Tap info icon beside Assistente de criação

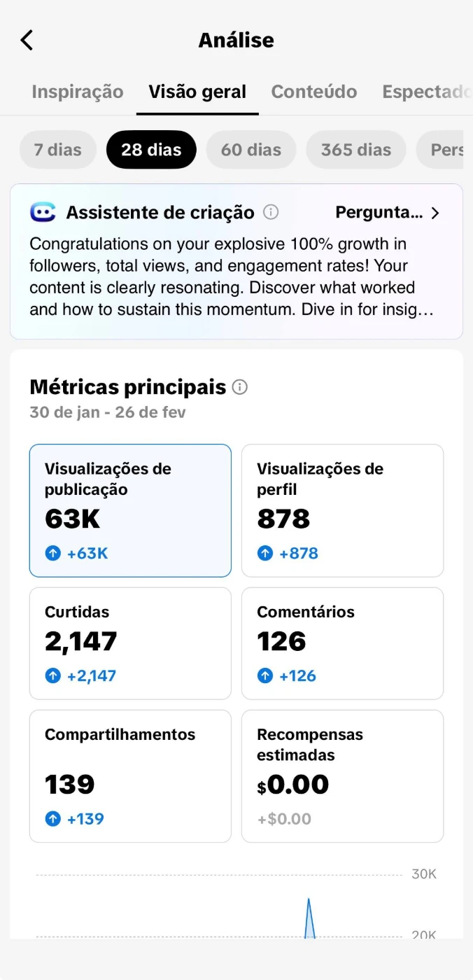[271, 212]
